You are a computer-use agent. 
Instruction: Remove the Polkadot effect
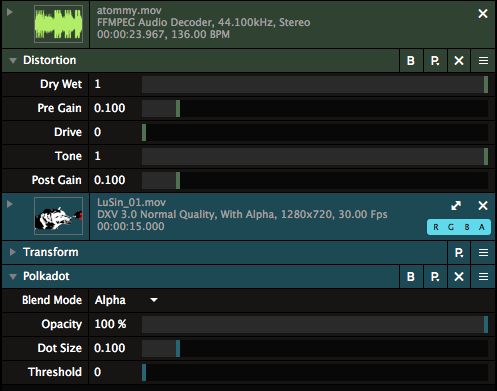tap(459, 277)
